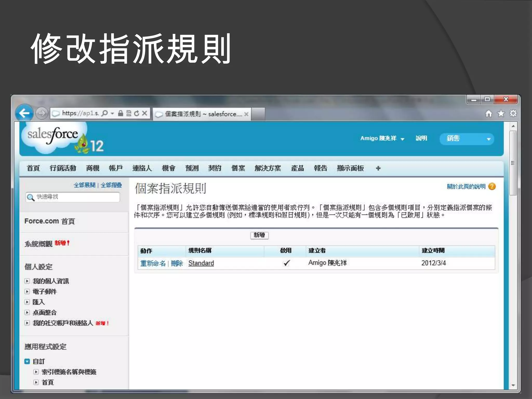This screenshot has height=399, width=532.
Task: Expand 桌面整合 section
Action: coord(27,312)
